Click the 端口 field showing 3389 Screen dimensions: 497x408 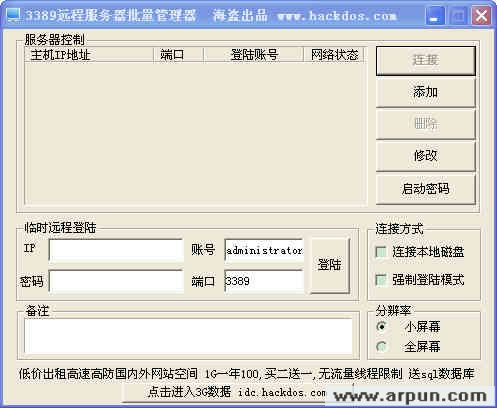coord(264,282)
